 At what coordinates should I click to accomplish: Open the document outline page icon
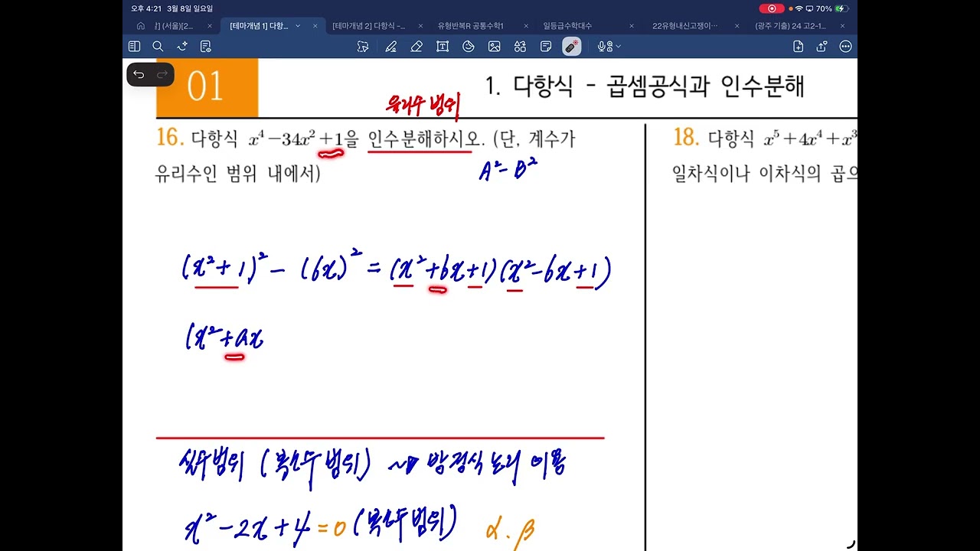tap(205, 47)
